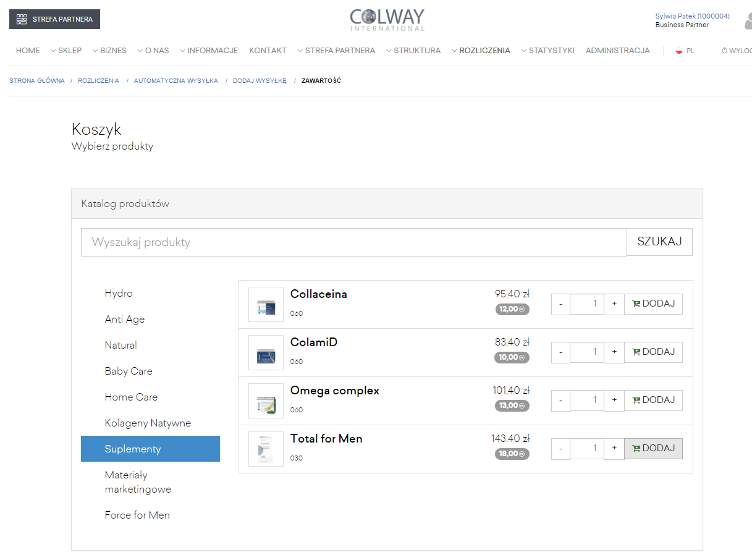Expand the INFORMACJE dropdown menu

[209, 51]
